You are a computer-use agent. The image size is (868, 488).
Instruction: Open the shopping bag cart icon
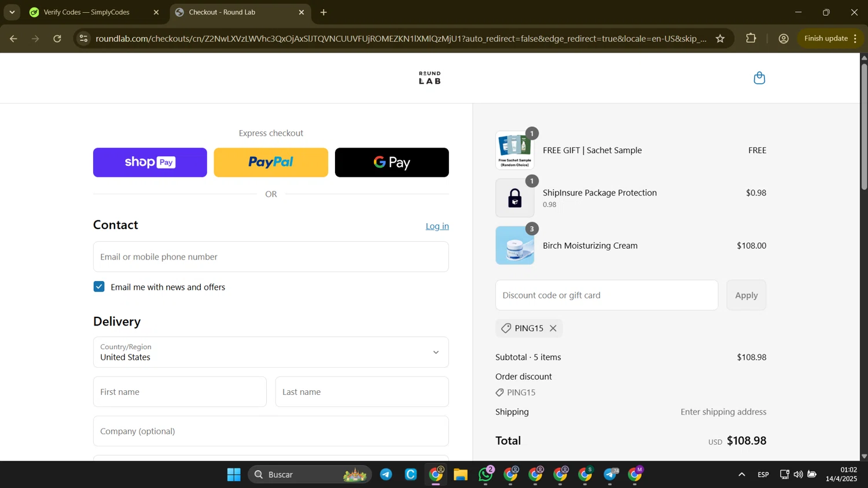pos(759,78)
